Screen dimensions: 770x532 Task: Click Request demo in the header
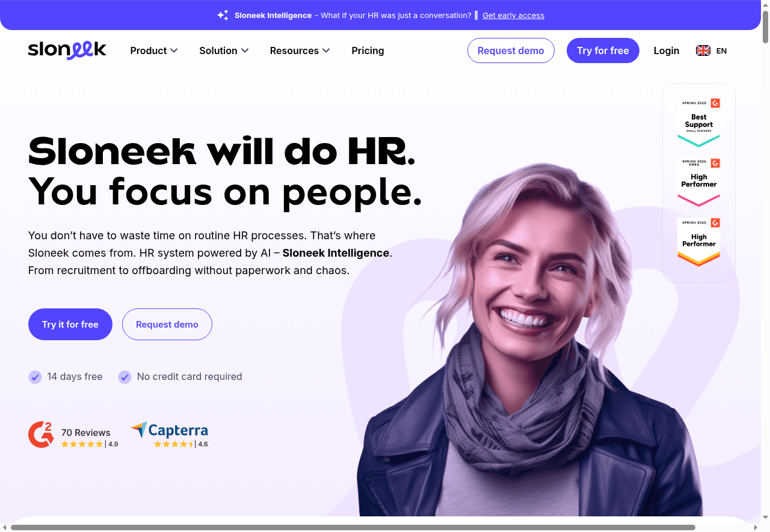coord(511,50)
